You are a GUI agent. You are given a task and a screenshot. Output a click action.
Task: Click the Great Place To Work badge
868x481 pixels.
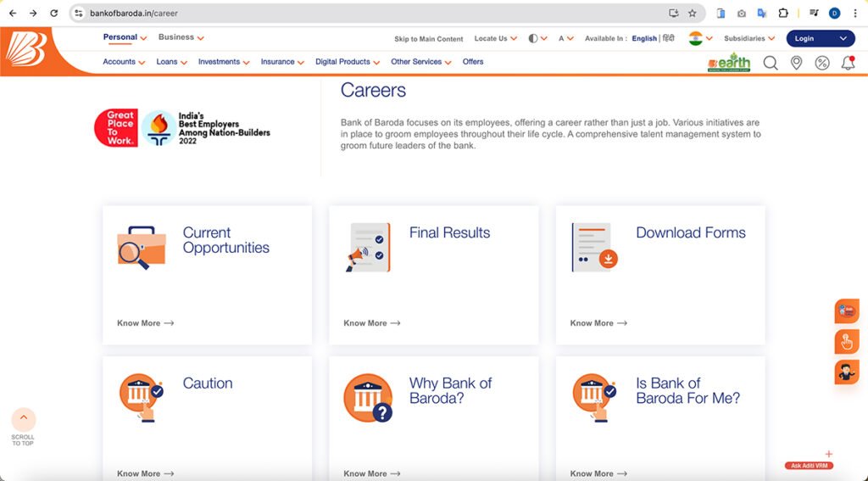point(115,127)
